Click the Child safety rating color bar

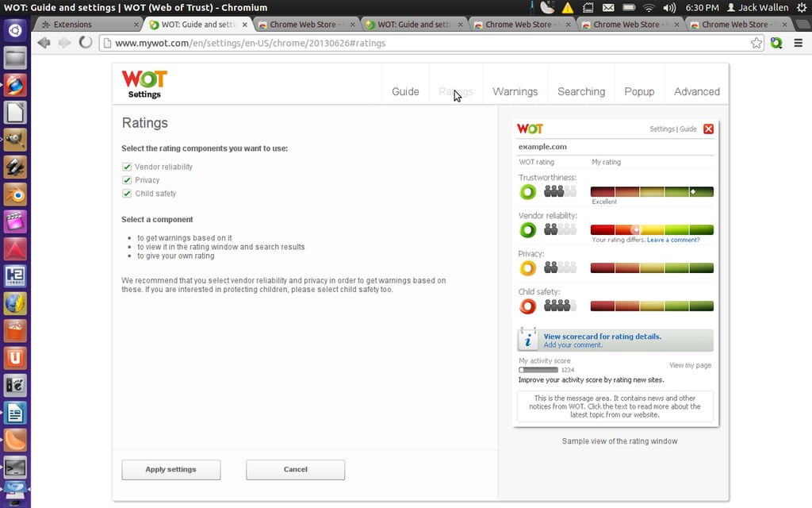(652, 306)
